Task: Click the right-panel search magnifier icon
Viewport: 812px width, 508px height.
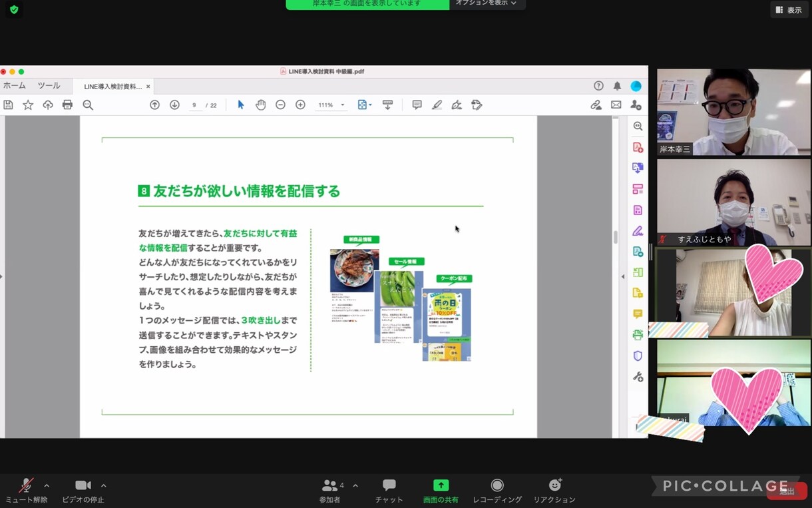Action: click(x=638, y=126)
